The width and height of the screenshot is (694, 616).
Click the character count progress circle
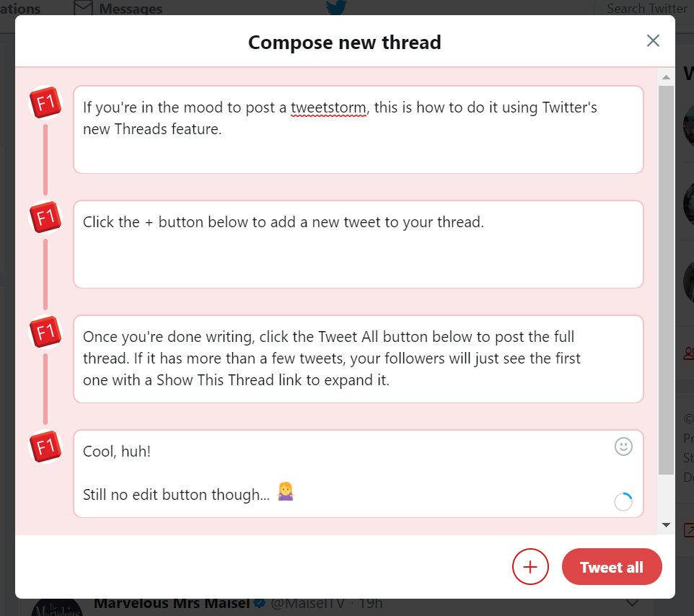[623, 502]
